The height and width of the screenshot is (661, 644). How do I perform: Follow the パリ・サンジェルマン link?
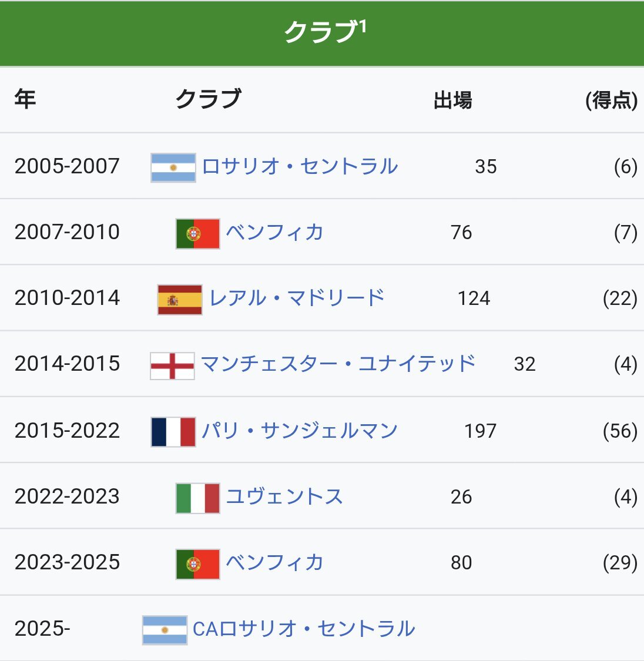[300, 431]
